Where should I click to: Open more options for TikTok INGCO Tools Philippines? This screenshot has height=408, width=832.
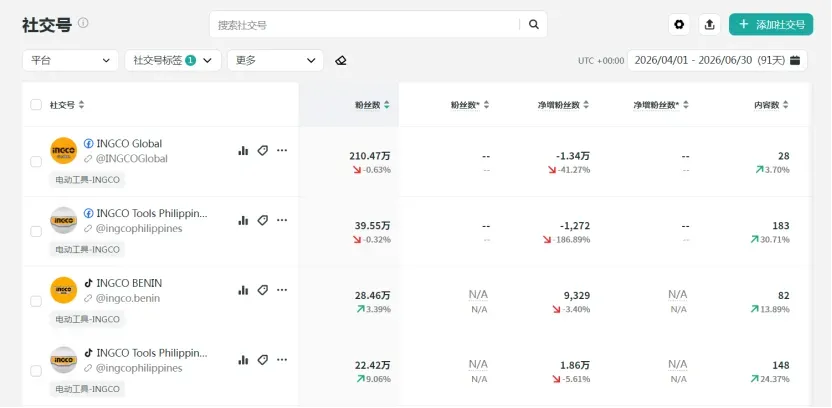pyautogui.click(x=282, y=360)
